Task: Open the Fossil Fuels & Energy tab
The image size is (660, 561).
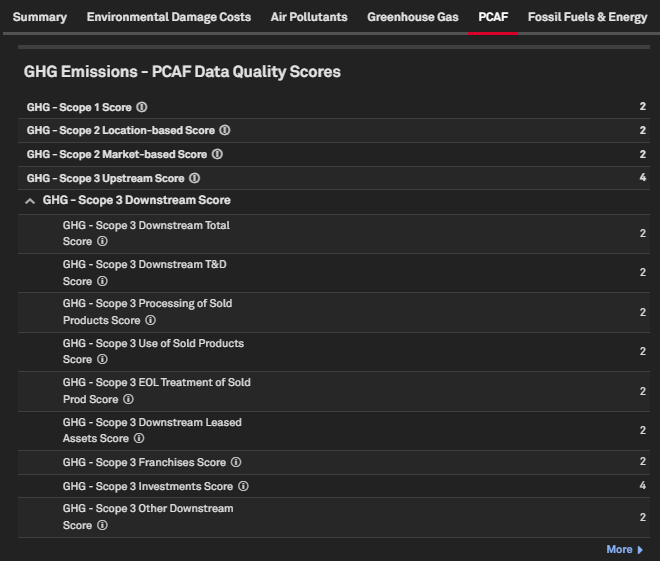Action: click(587, 18)
